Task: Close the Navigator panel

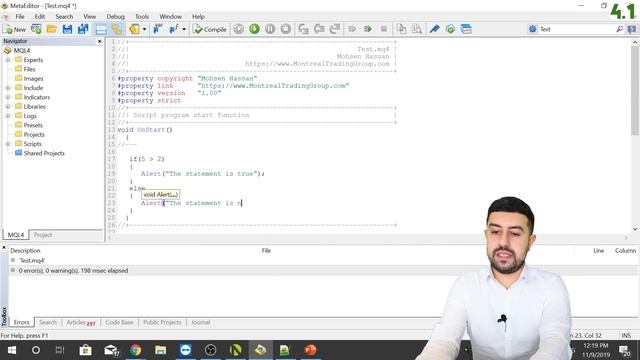Action: pyautogui.click(x=100, y=41)
